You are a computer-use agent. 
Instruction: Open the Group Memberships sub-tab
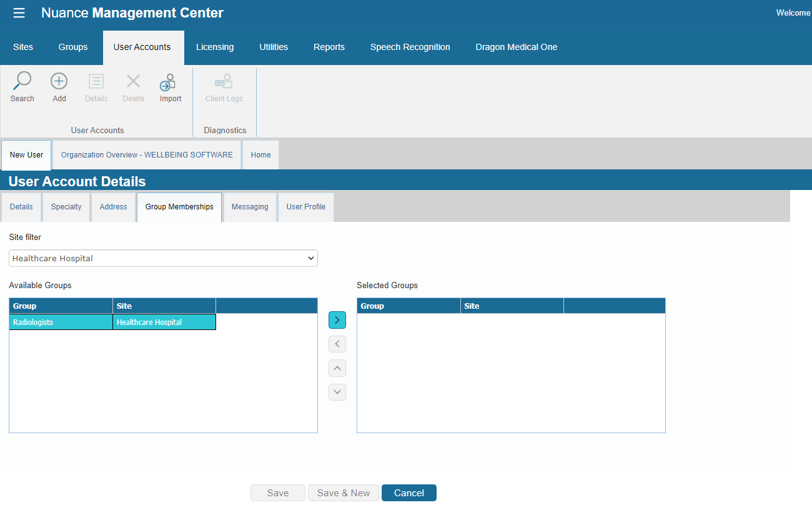(179, 207)
